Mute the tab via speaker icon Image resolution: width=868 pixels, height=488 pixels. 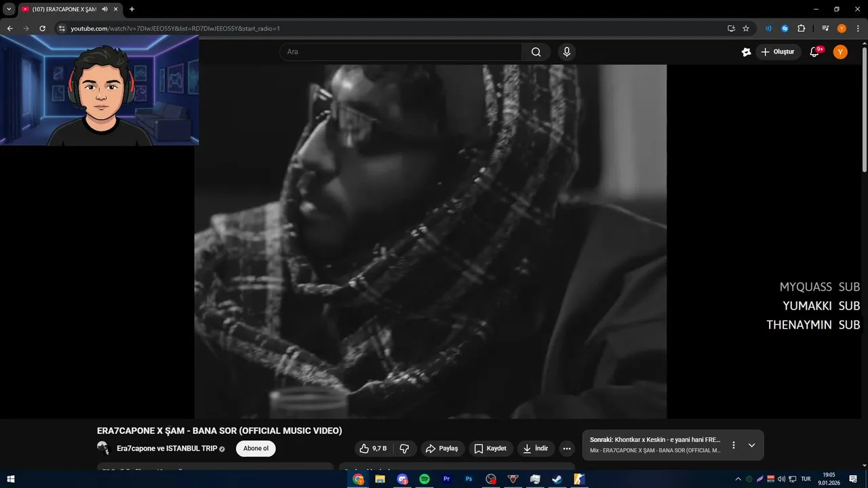click(105, 9)
